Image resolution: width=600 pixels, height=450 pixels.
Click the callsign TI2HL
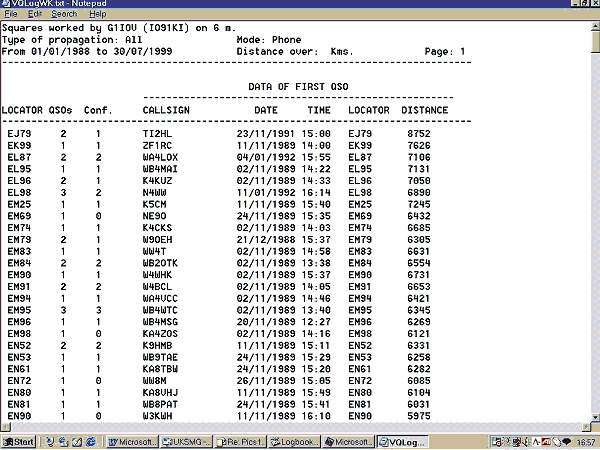click(157, 134)
